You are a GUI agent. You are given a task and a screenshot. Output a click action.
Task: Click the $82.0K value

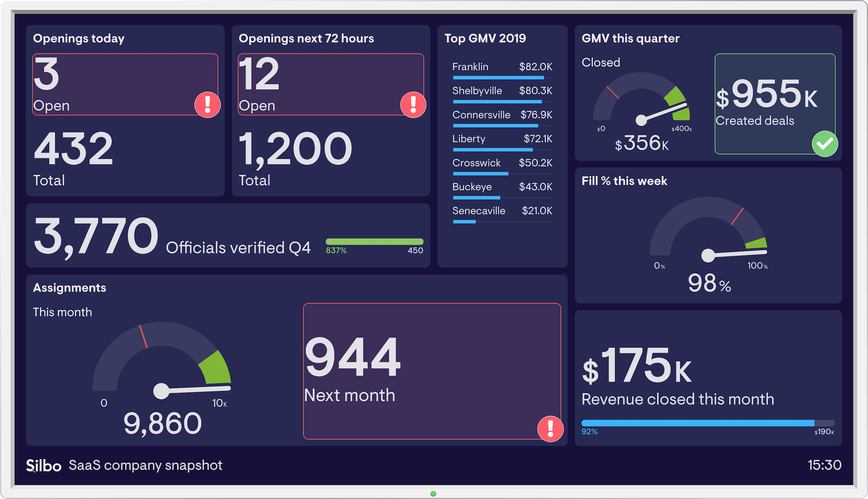[x=536, y=67]
